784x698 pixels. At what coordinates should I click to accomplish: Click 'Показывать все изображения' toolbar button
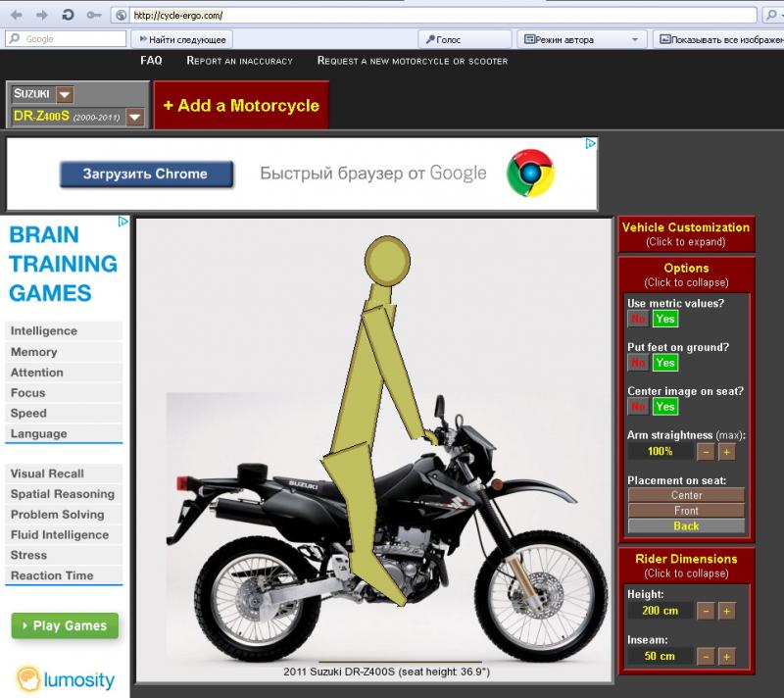719,39
